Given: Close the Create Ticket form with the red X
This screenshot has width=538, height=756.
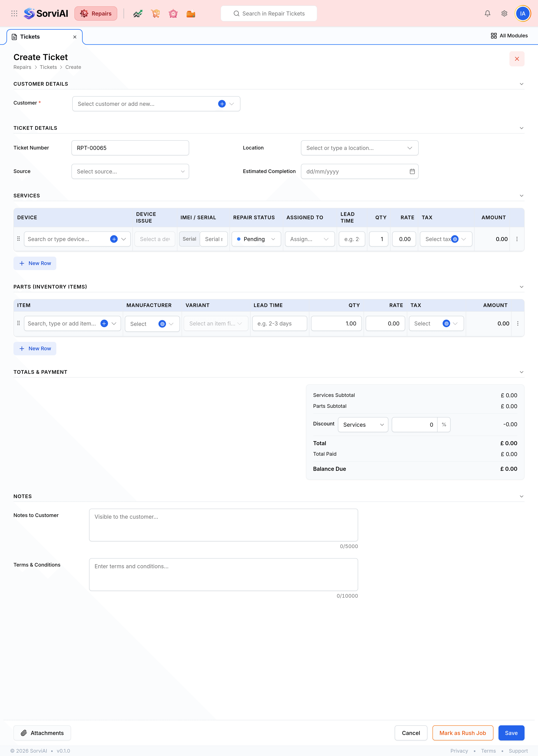Looking at the screenshot, I should 517,59.
